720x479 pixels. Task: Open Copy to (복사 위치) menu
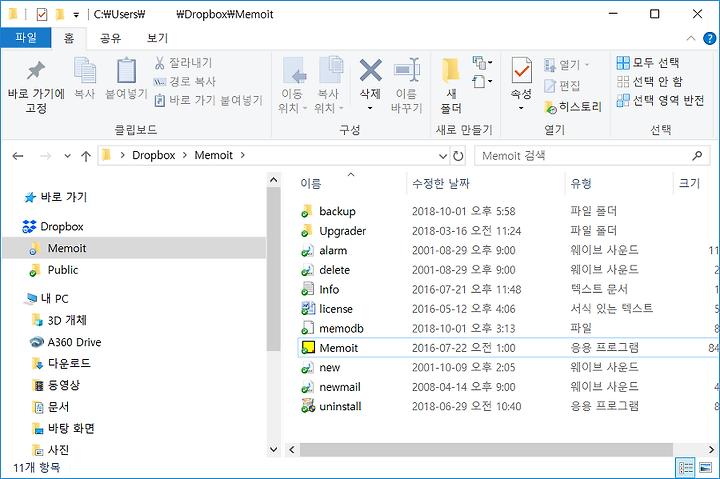pos(329,85)
